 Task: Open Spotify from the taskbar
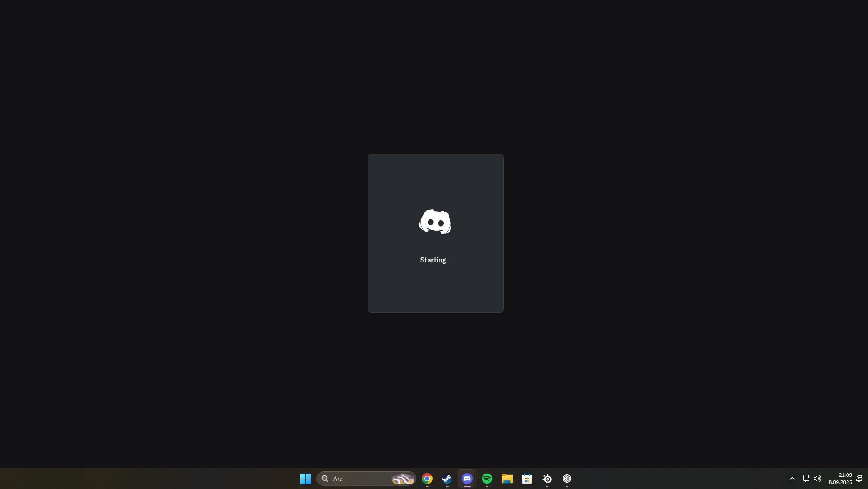(x=487, y=479)
